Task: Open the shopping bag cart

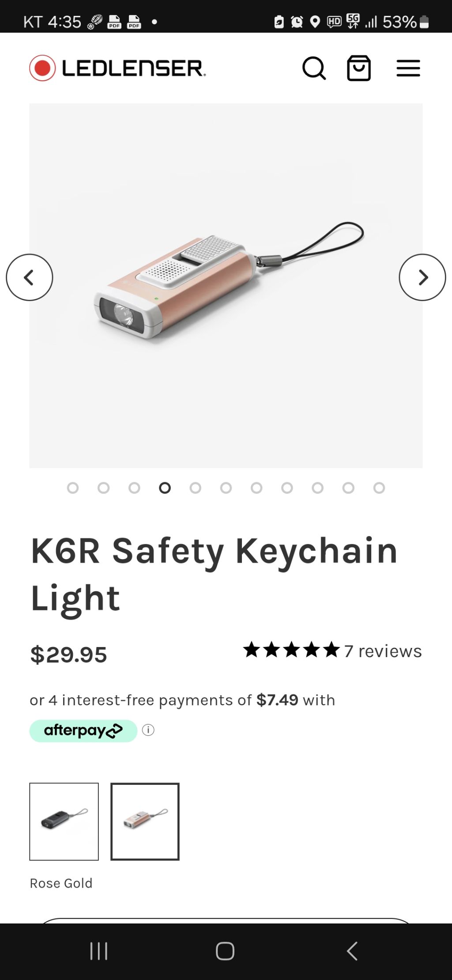Action: pyautogui.click(x=358, y=68)
